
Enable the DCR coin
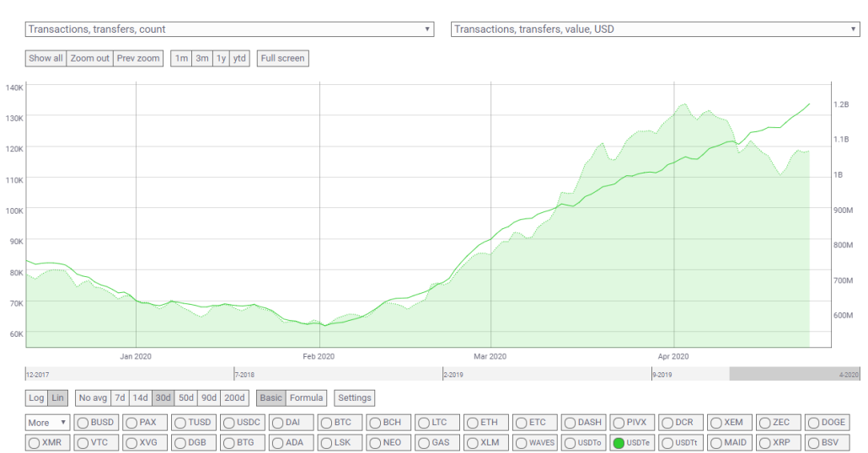681,423
